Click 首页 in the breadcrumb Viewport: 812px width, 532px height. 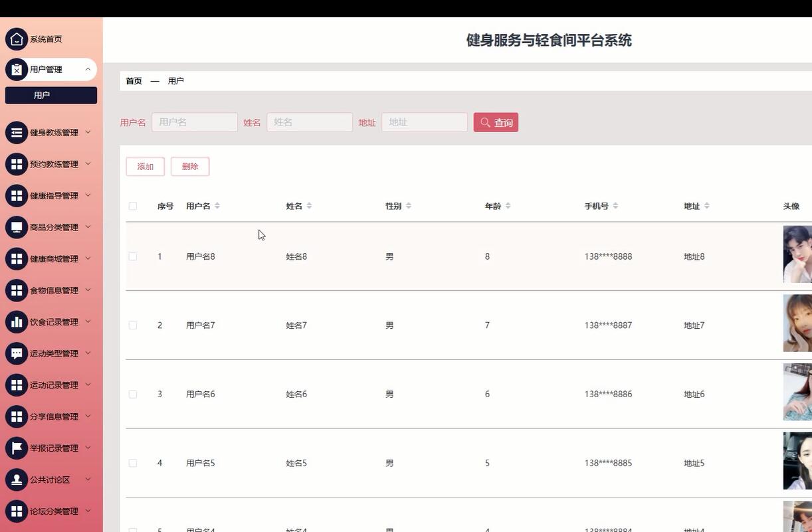coord(134,80)
